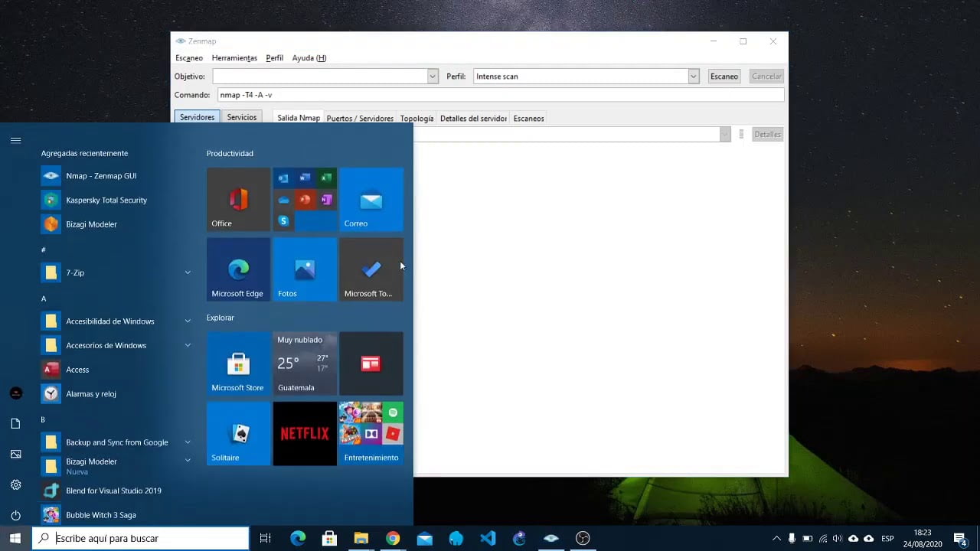Open the Perfil menu
Viewport: 980px width, 551px height.
pos(274,58)
